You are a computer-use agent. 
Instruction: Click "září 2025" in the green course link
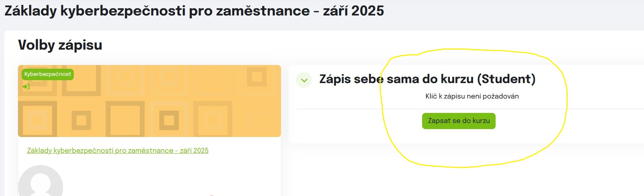pos(194,151)
